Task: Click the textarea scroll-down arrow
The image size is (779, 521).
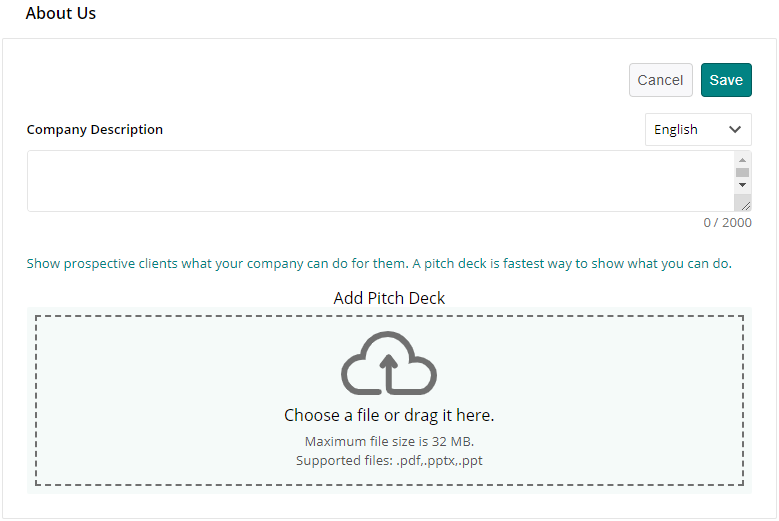Action: pyautogui.click(x=742, y=185)
